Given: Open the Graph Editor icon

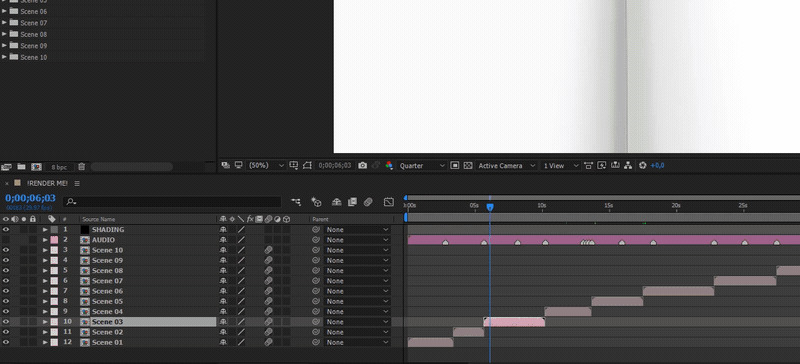Looking at the screenshot, I should pyautogui.click(x=389, y=202).
